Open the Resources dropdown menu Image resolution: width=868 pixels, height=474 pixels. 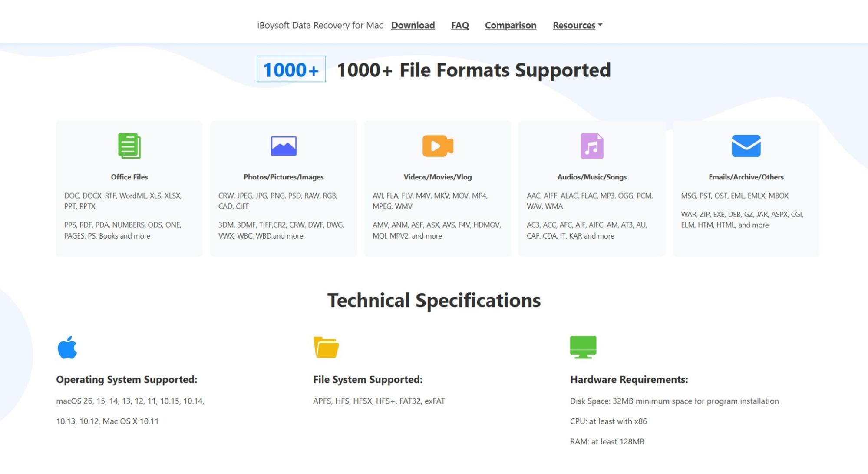pos(574,25)
